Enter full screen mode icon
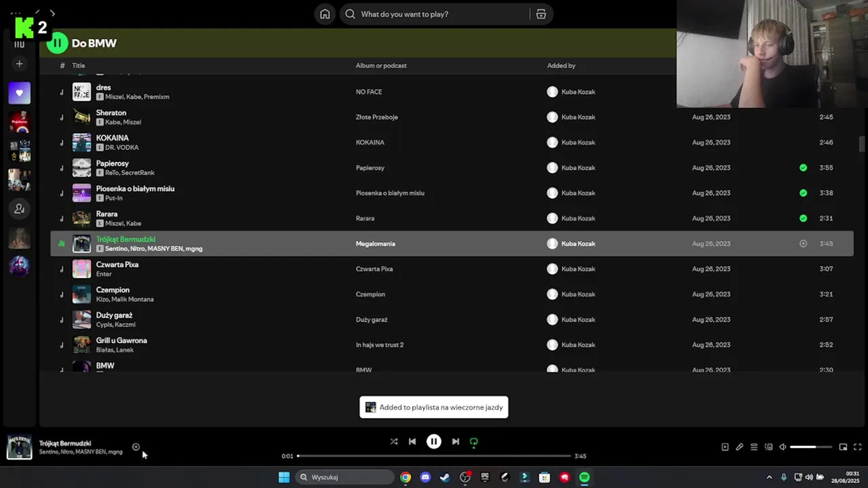The image size is (868, 488). (858, 447)
